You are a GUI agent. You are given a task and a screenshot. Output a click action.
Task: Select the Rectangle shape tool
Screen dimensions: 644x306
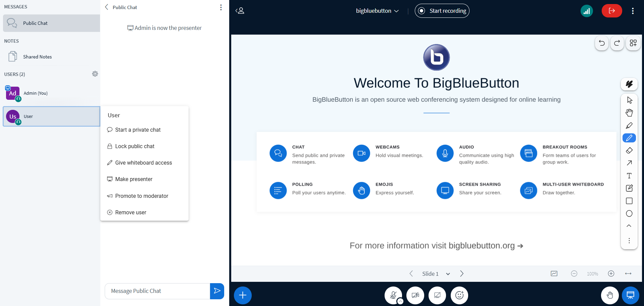click(629, 201)
